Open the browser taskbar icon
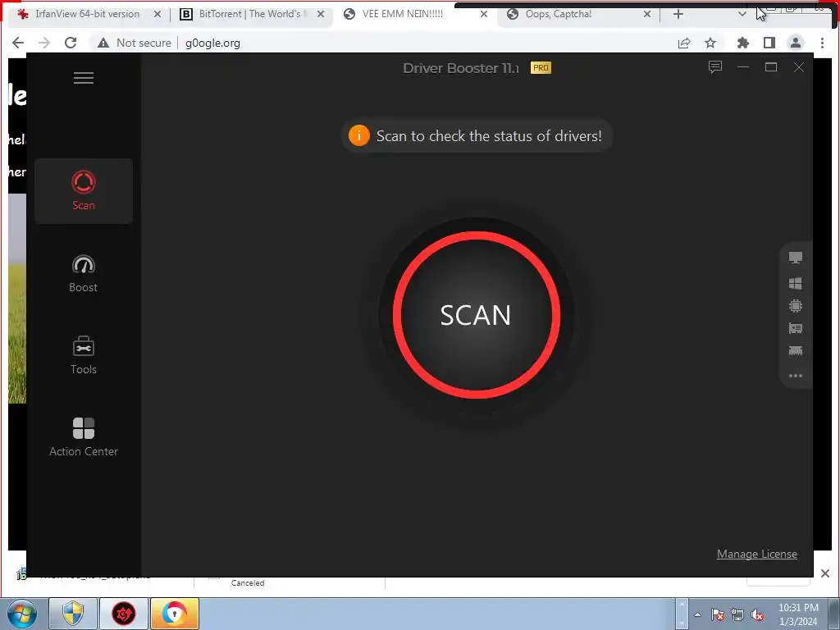Viewport: 840px width, 630px height. [x=175, y=614]
